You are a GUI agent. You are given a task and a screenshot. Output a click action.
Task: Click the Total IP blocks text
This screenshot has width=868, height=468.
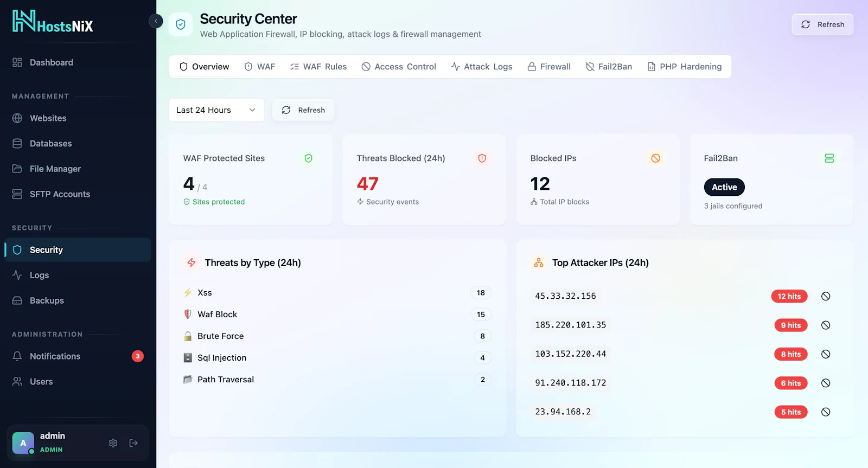[x=564, y=202]
